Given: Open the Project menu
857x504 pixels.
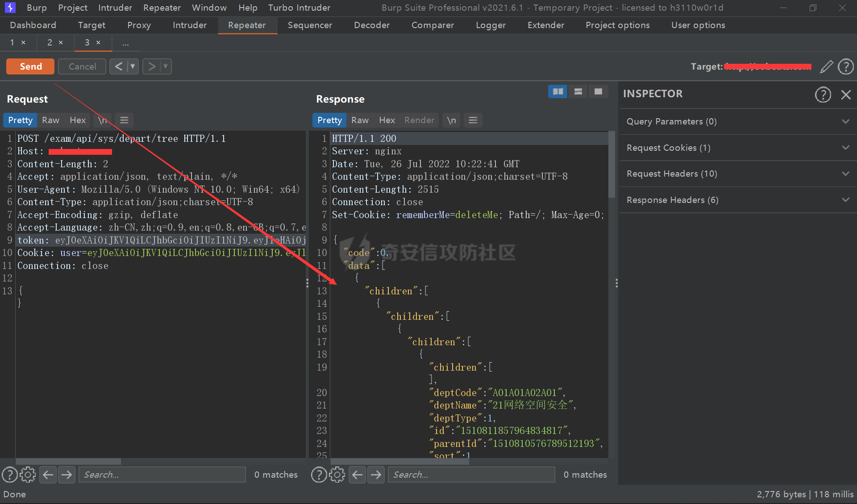Looking at the screenshot, I should tap(73, 8).
